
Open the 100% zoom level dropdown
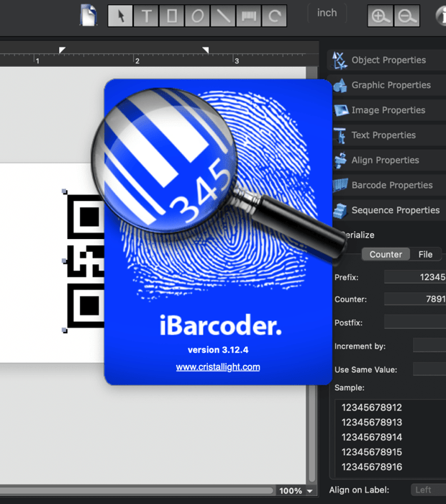(x=296, y=491)
